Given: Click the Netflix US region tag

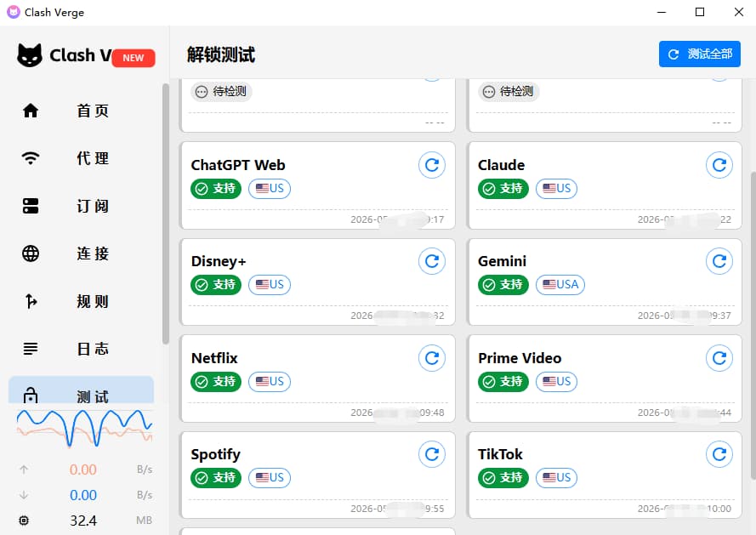Looking at the screenshot, I should click(x=270, y=381).
